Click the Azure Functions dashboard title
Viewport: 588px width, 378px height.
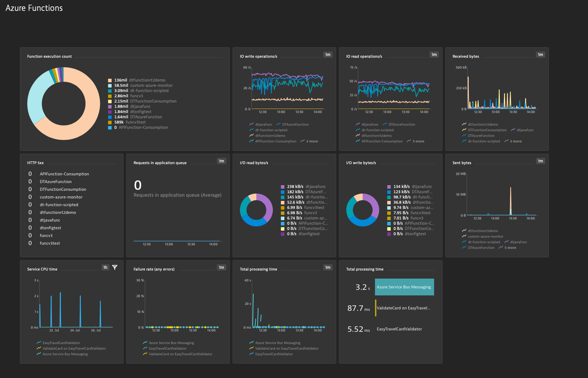34,8
